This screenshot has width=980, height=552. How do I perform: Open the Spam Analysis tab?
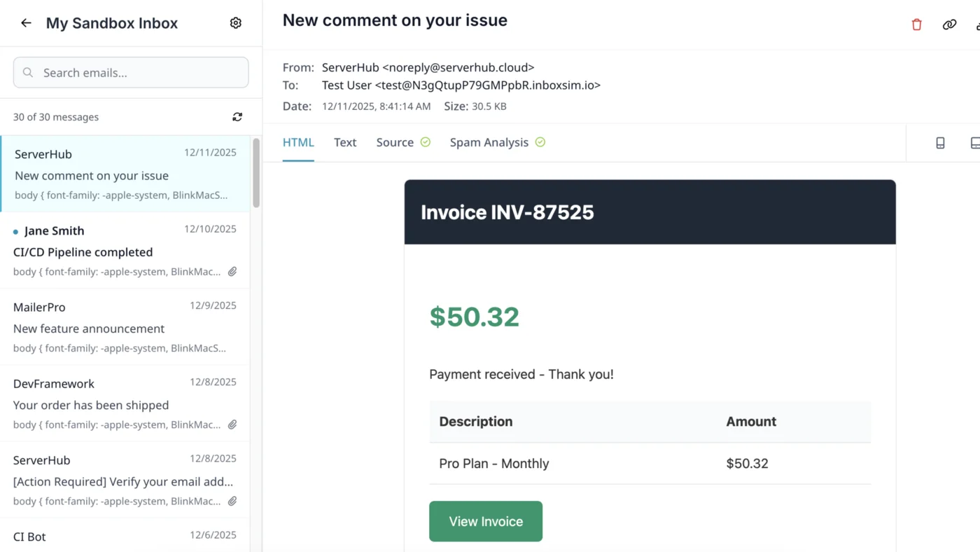click(x=489, y=142)
